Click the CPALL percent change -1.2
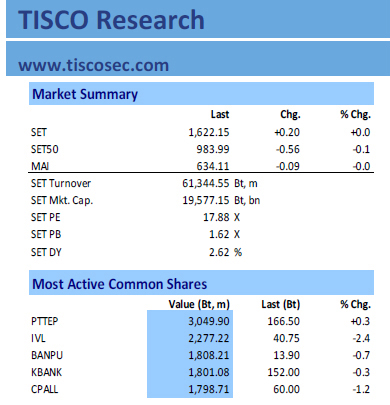Screen dimensions: 390x405 (x=361, y=389)
